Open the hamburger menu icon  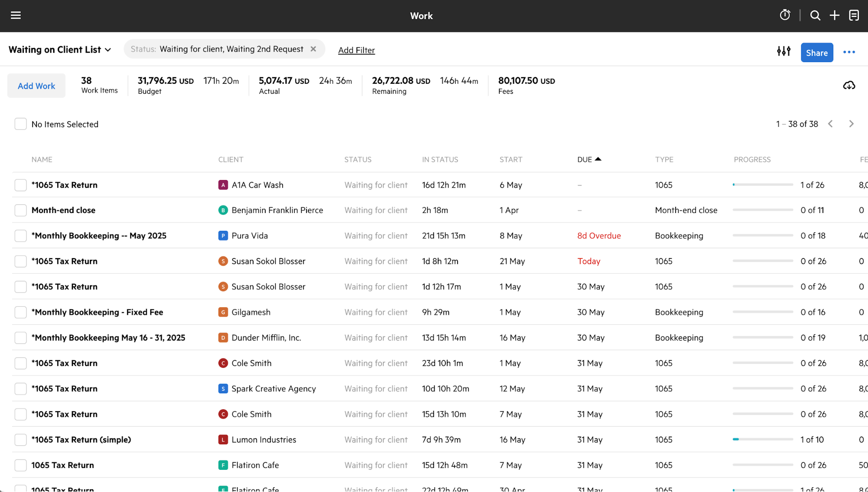coord(16,15)
